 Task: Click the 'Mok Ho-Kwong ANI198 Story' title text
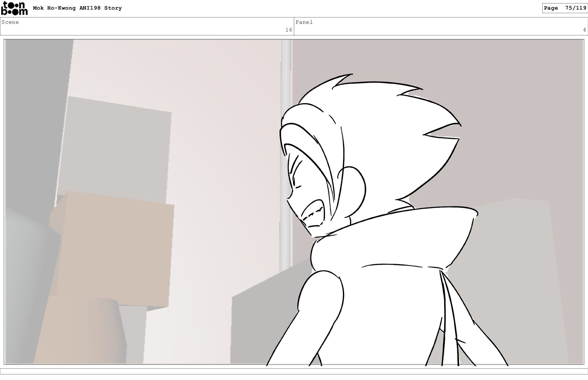[77, 8]
